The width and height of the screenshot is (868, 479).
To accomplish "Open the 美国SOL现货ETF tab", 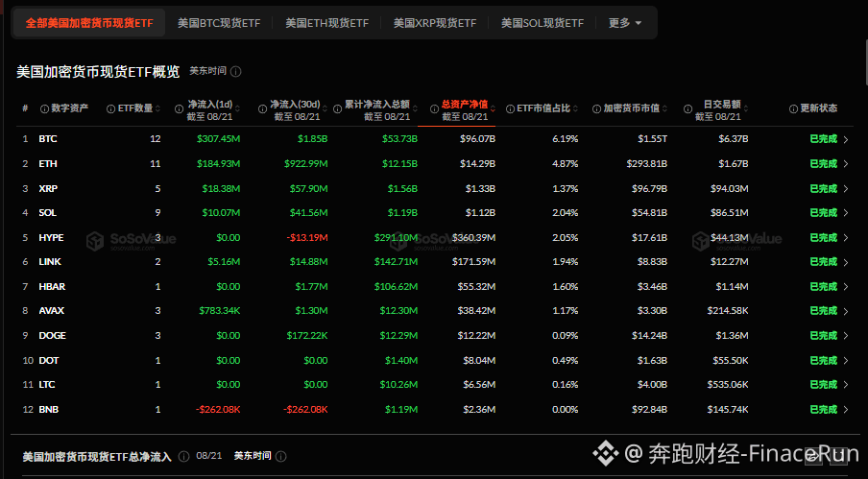I will [542, 23].
